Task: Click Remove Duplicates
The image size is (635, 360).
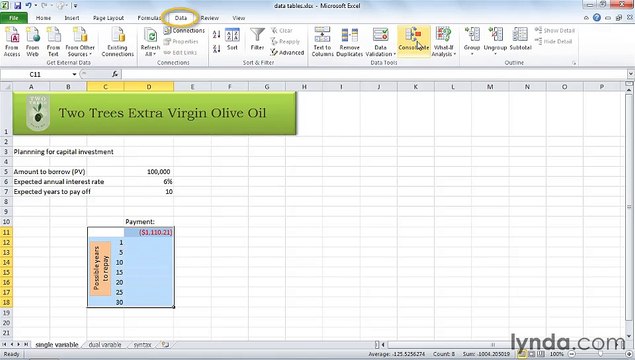Action: [349, 41]
